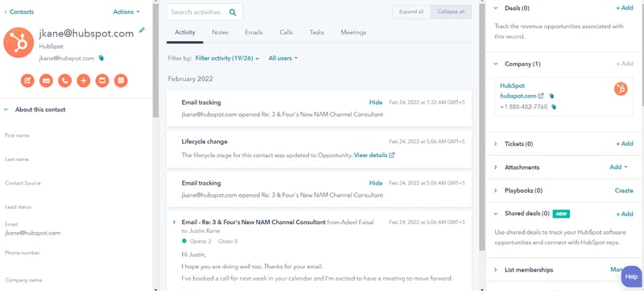644x291 pixels.
Task: Click the phone number +1 888-482-7768 text
Action: [524, 107]
